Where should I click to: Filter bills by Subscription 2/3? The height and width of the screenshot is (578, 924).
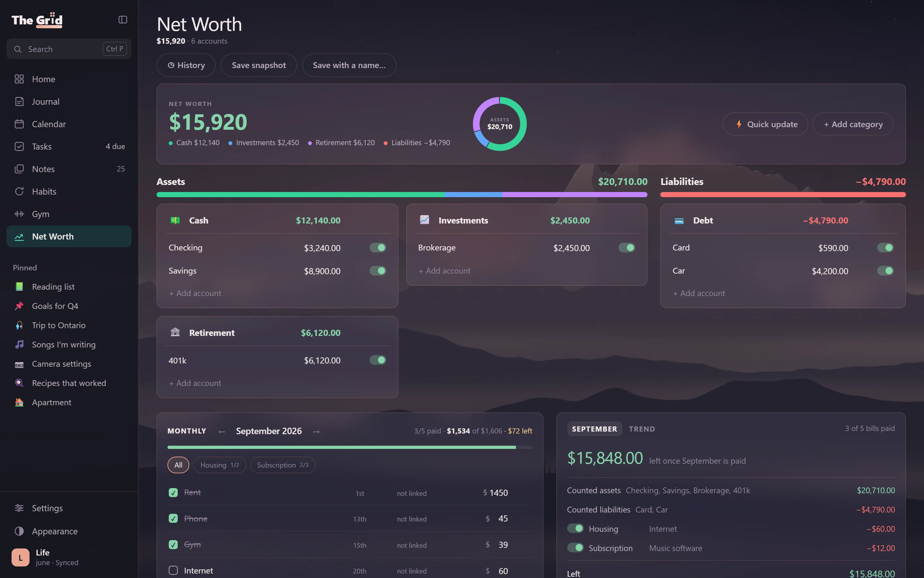[283, 465]
